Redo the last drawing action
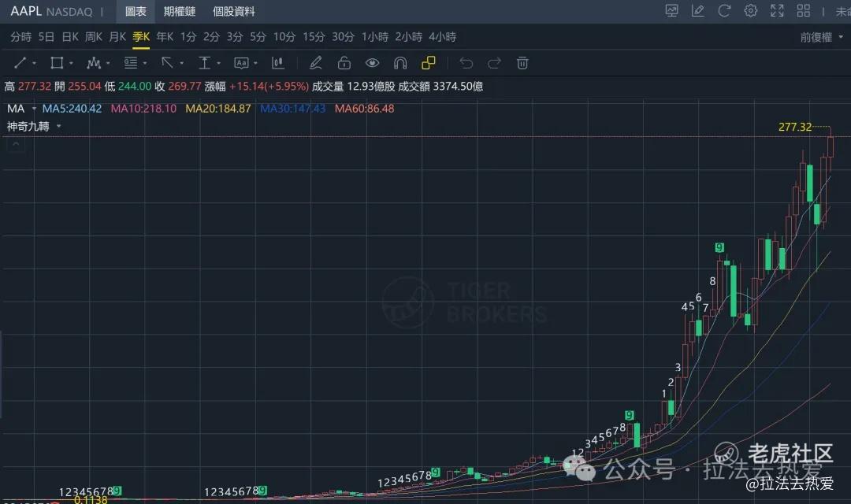Viewport: 851px width, 504px height. click(494, 63)
